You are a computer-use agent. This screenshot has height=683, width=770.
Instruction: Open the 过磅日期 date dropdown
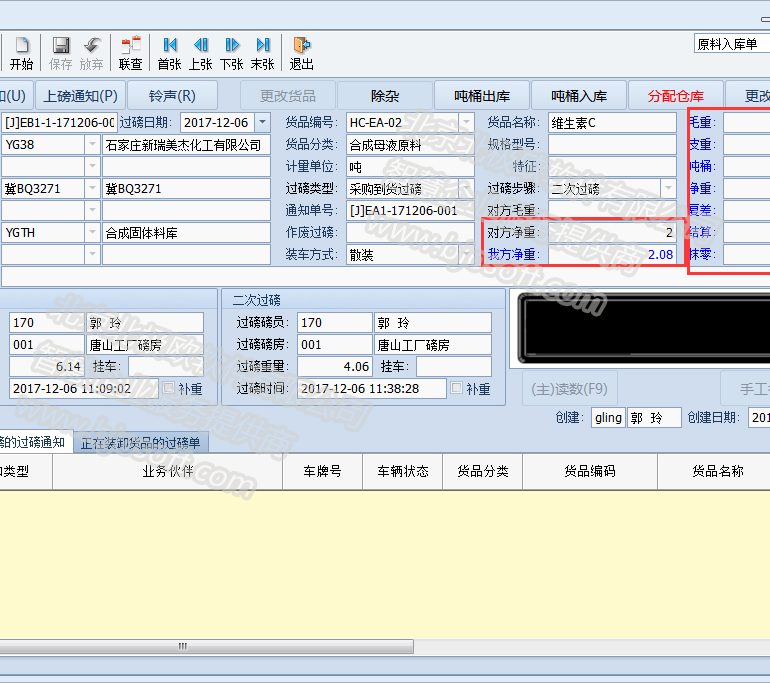pyautogui.click(x=263, y=122)
